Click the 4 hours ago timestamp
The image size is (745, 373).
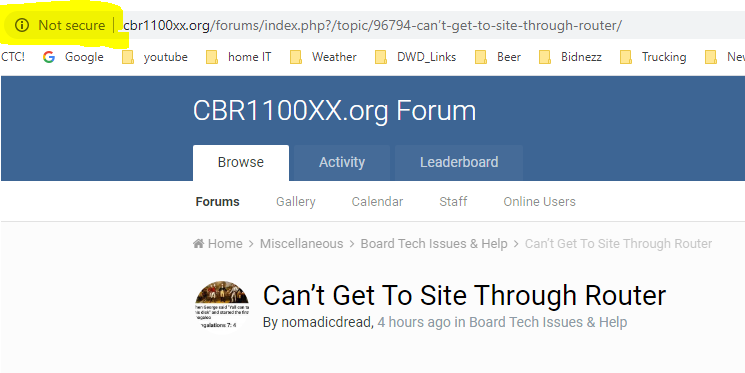[x=414, y=322]
